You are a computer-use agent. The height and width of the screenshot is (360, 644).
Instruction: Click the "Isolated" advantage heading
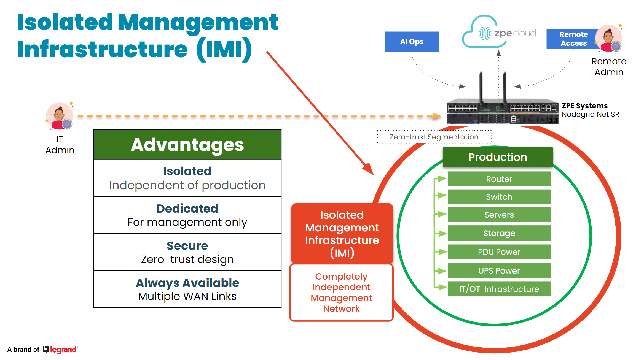pyautogui.click(x=187, y=171)
